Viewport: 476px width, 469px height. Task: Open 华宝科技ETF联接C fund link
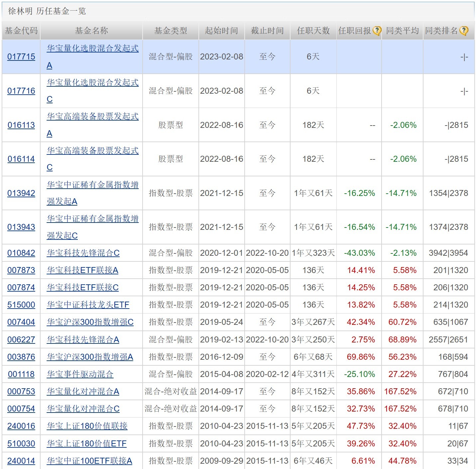[x=82, y=288]
